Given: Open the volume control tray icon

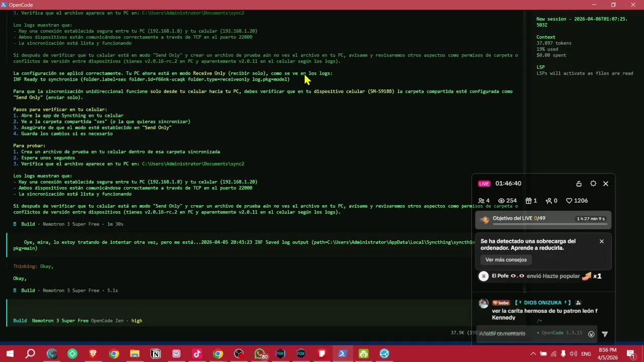Looking at the screenshot, I should (x=574, y=354).
